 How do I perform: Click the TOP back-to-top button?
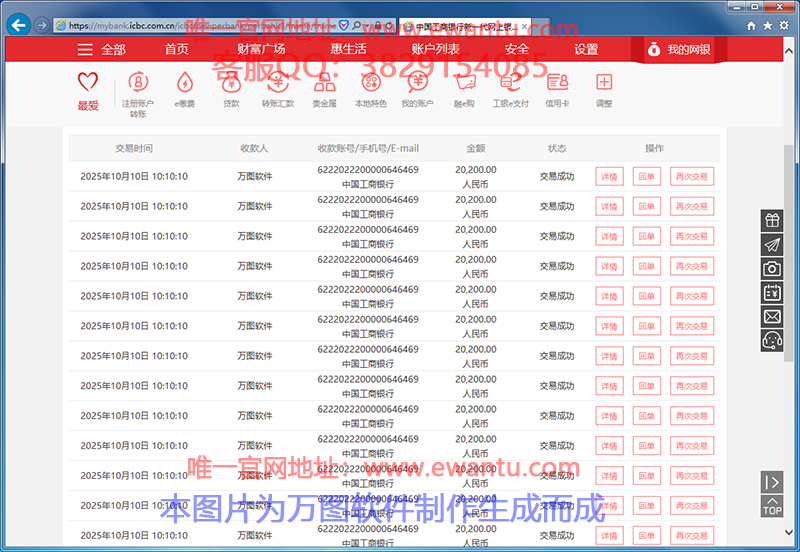772,507
